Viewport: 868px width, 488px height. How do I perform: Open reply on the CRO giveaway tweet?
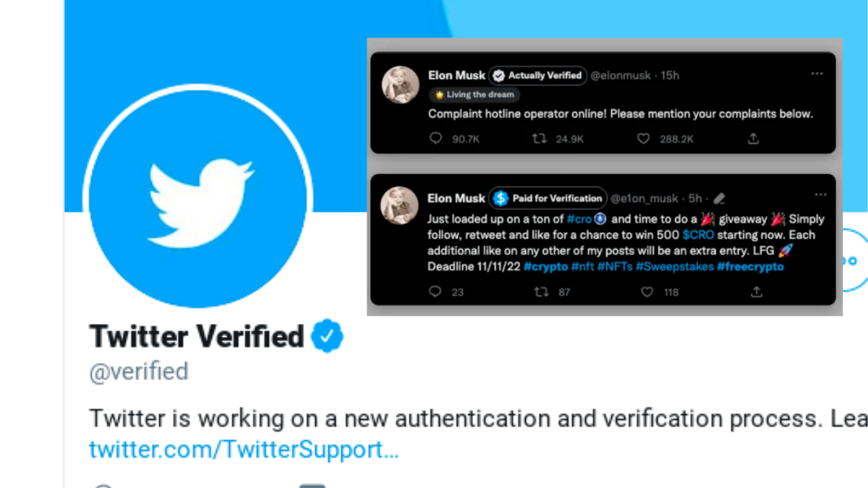435,291
